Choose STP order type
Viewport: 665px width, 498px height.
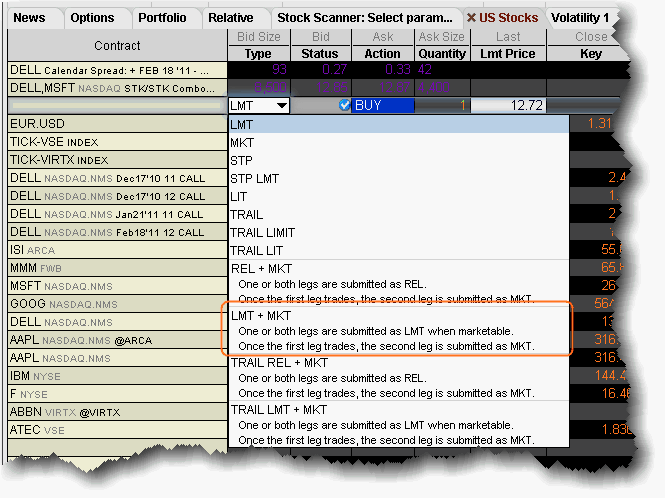pyautogui.click(x=399, y=161)
